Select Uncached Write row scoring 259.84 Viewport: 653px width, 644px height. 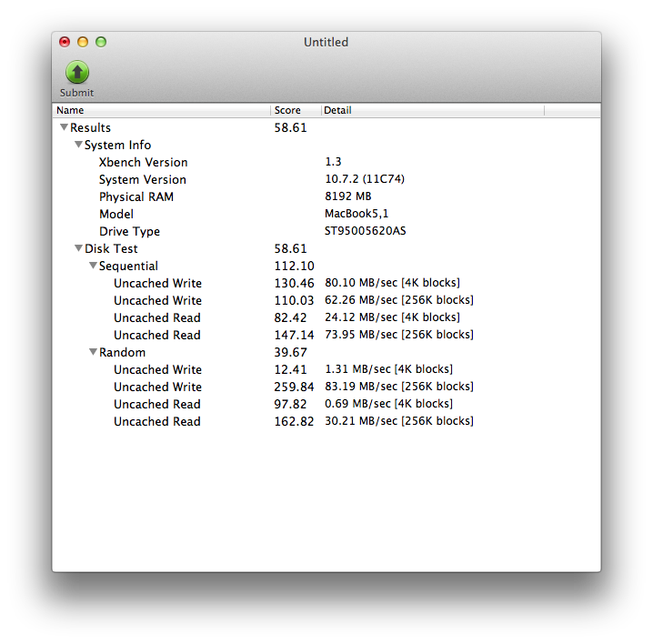326,387
